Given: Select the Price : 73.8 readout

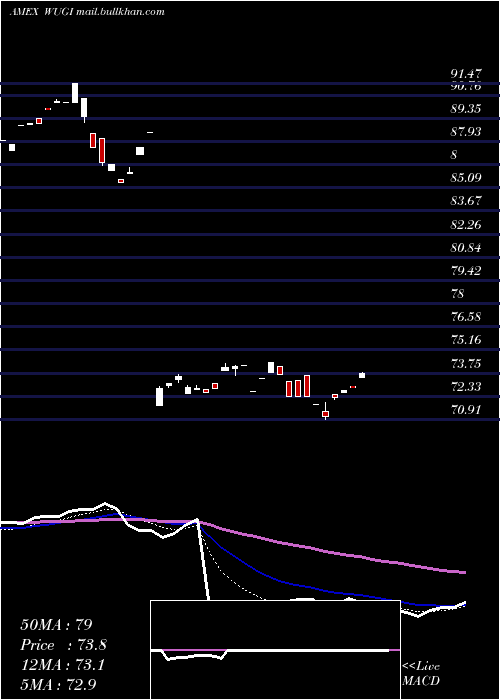Looking at the screenshot, I should [x=63, y=645].
